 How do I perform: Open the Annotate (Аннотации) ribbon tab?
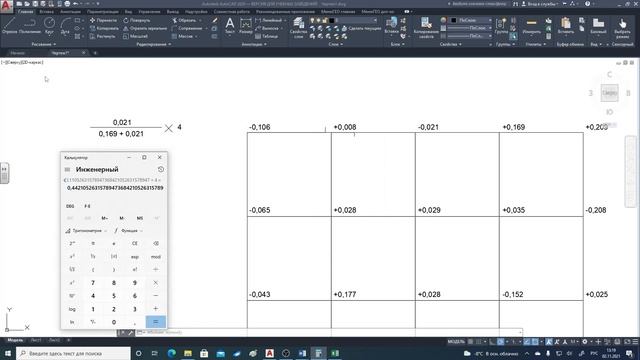(x=70, y=12)
